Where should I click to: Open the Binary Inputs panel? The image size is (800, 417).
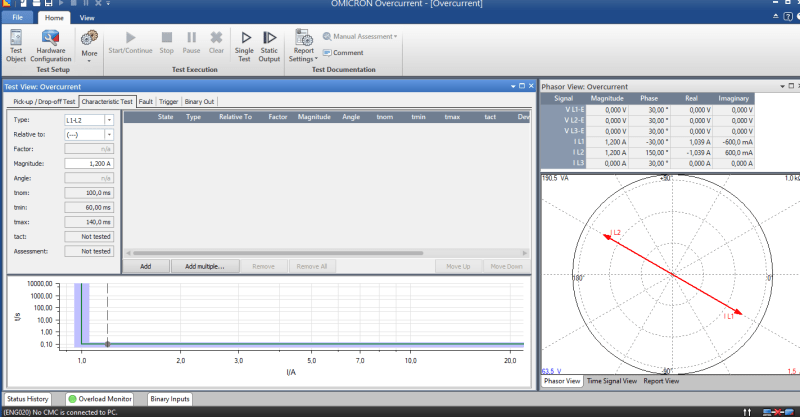click(x=170, y=399)
